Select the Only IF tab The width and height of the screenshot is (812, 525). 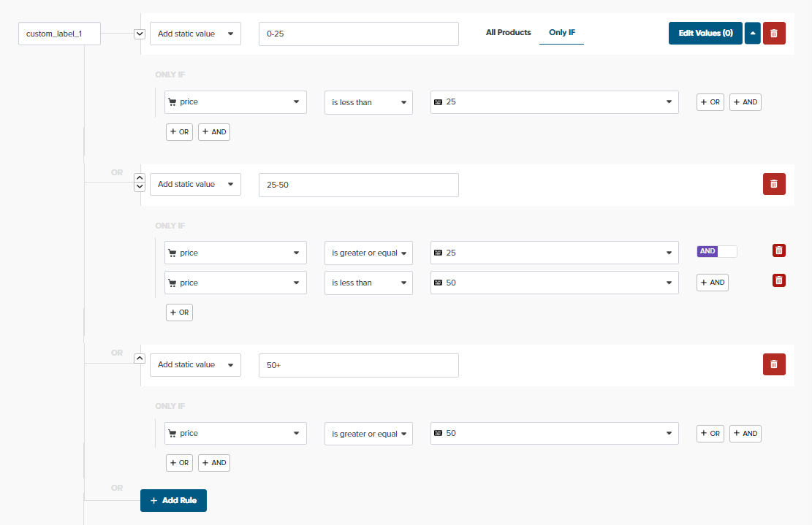tap(561, 32)
